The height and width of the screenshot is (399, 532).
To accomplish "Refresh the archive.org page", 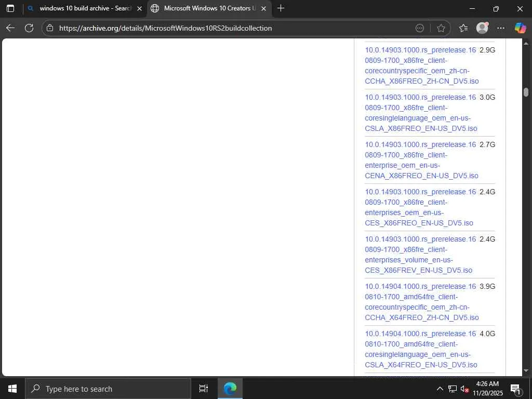I will click(x=29, y=28).
